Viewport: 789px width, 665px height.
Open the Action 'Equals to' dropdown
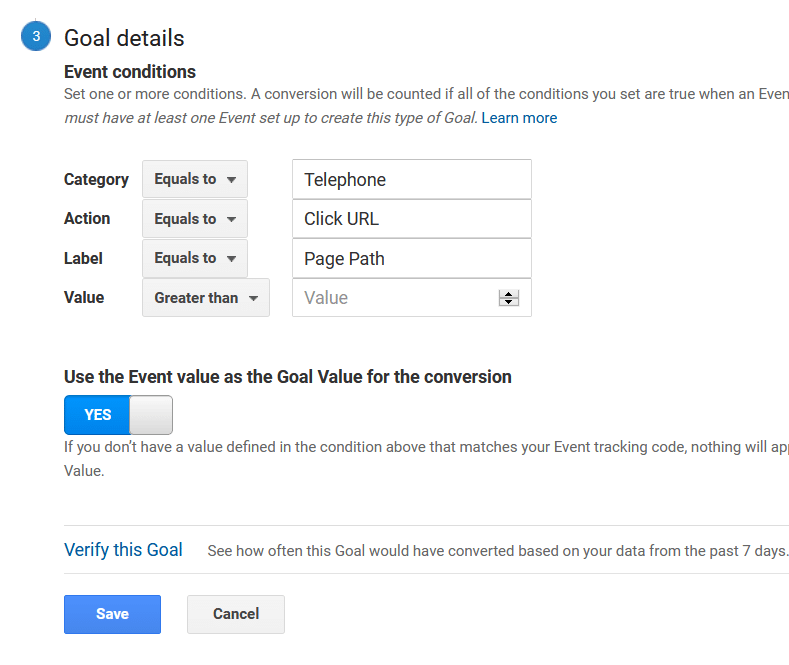tap(195, 219)
